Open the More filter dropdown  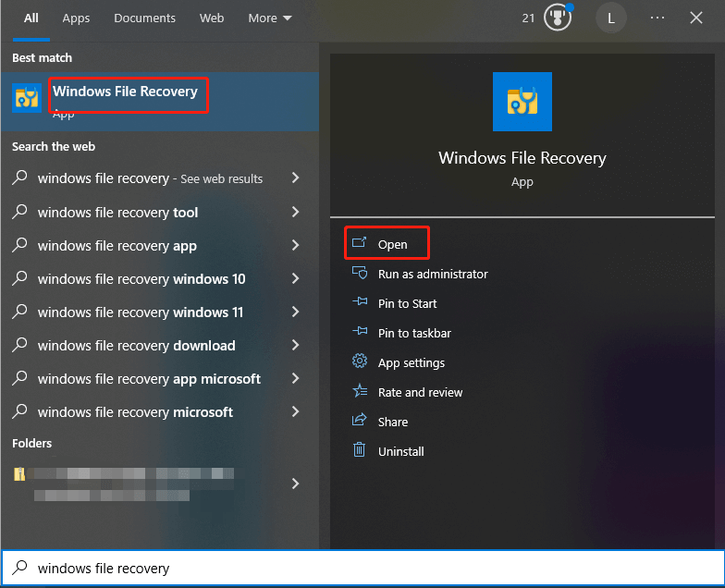pyautogui.click(x=270, y=18)
